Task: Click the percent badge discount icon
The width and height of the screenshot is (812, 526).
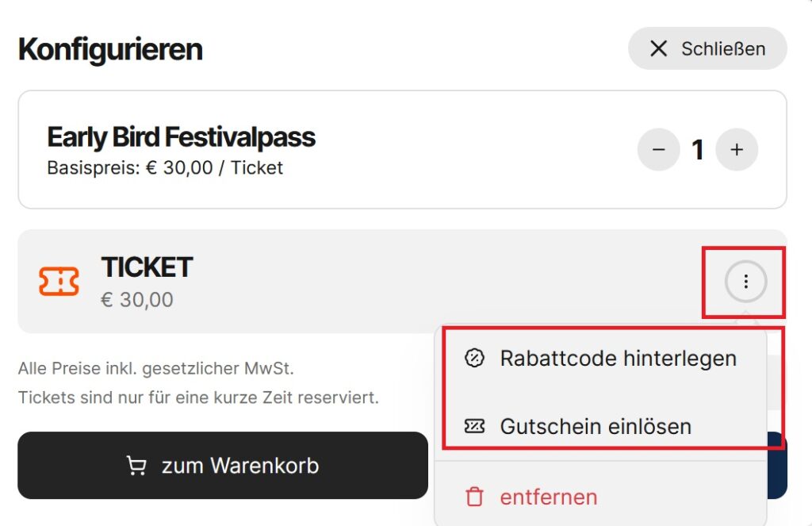Action: pos(474,358)
